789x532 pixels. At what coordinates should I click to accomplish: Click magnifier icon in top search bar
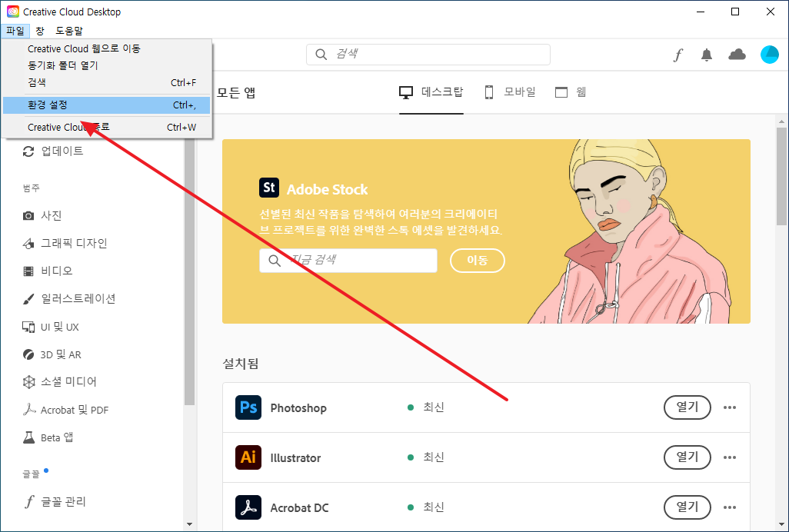[x=321, y=55]
